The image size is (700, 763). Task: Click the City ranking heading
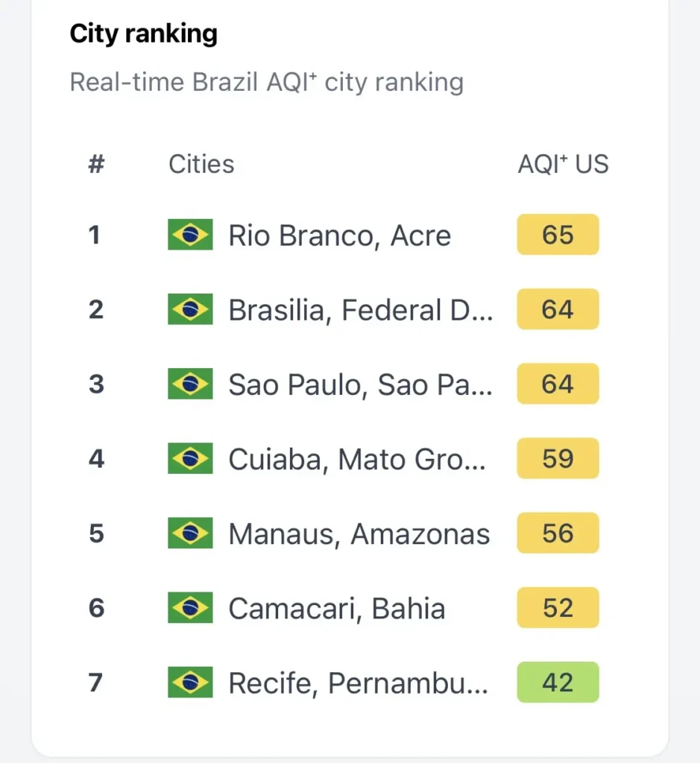coord(143,34)
